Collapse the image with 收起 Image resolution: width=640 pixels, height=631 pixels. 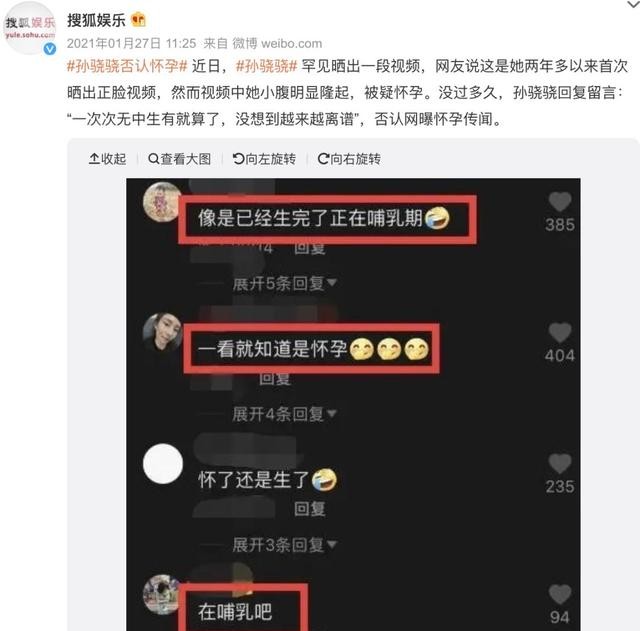(x=107, y=159)
